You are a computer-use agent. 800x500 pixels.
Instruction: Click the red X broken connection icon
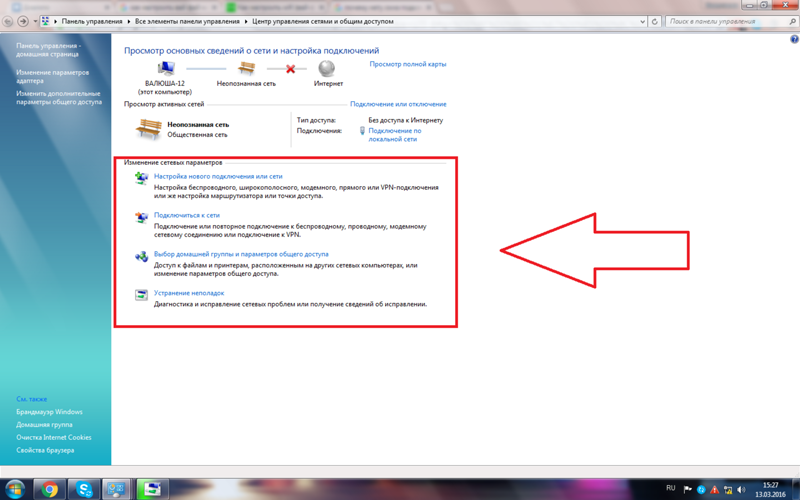point(290,68)
